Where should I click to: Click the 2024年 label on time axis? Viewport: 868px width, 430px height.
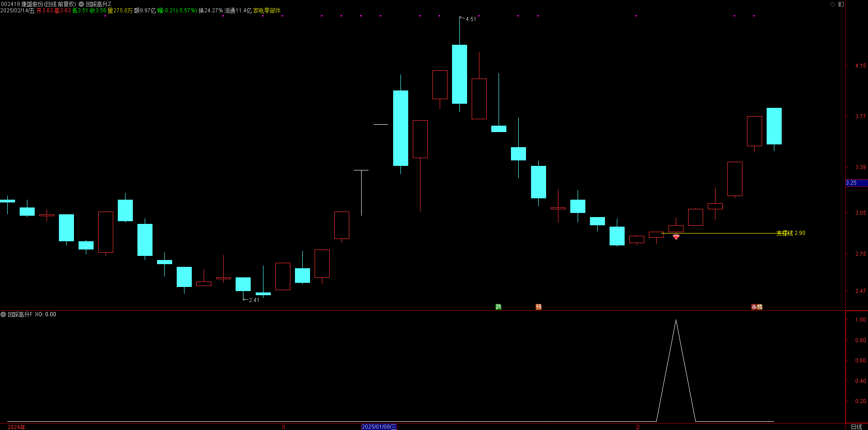coord(16,427)
